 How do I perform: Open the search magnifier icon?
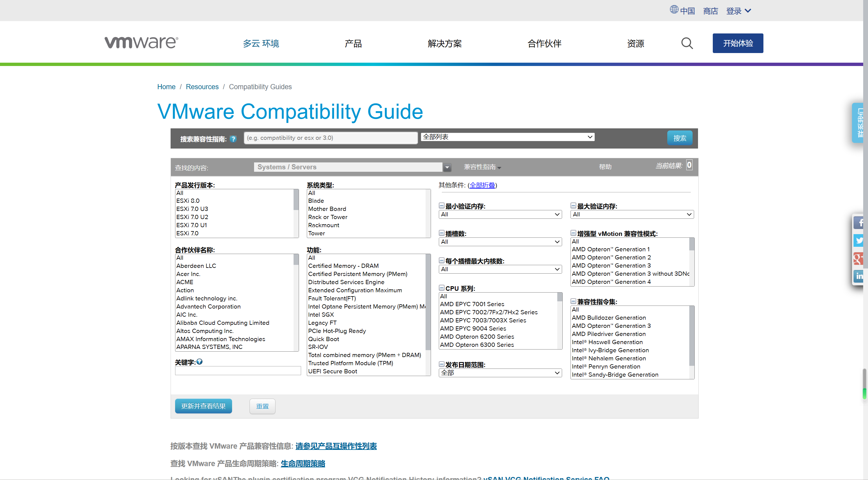(687, 43)
